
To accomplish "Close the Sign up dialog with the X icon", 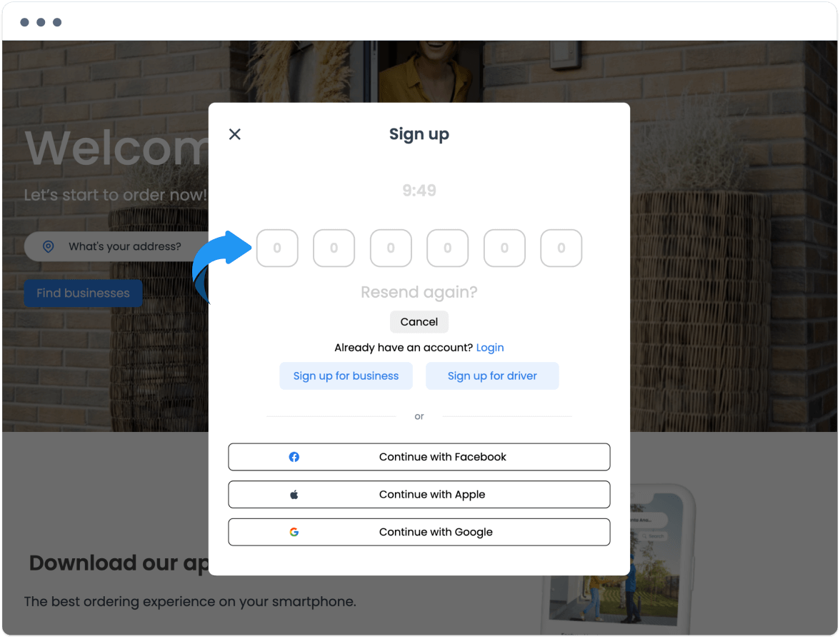I will pyautogui.click(x=234, y=134).
